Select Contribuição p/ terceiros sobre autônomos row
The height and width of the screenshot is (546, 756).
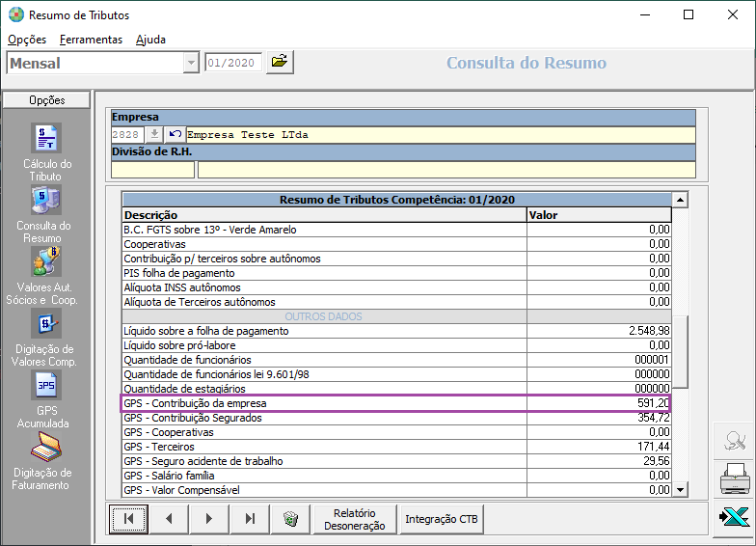(396, 259)
